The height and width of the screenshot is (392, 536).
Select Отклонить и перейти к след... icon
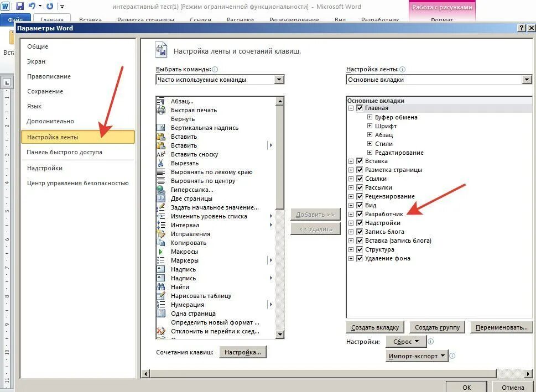pyautogui.click(x=160, y=331)
